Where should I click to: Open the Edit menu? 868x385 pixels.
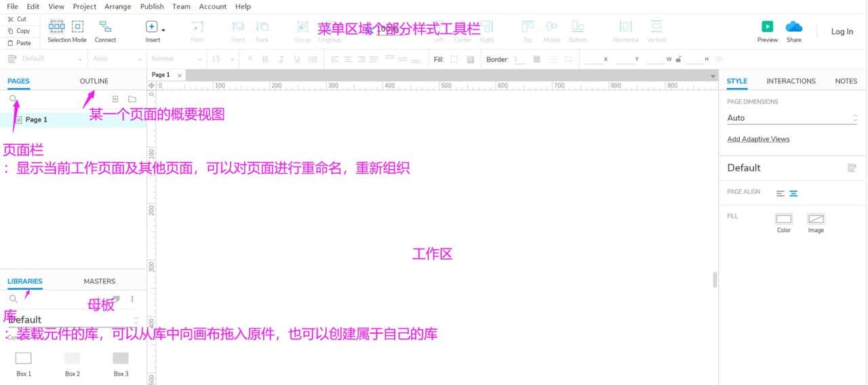click(33, 6)
